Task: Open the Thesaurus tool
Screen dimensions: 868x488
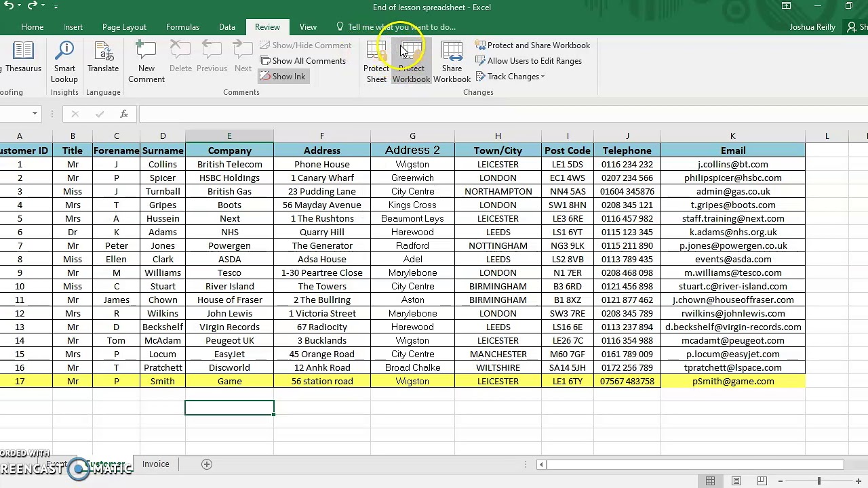Action: pyautogui.click(x=23, y=58)
